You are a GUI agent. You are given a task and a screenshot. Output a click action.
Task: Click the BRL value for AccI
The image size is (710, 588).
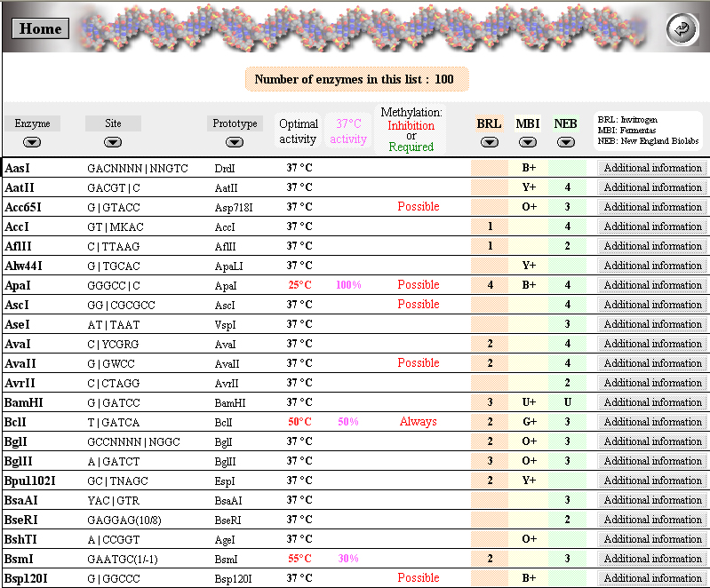490,226
